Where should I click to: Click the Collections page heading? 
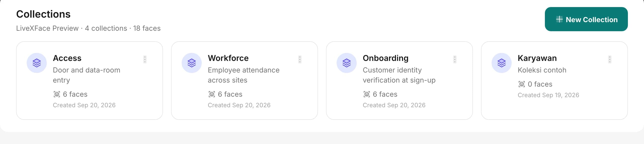pos(43,14)
